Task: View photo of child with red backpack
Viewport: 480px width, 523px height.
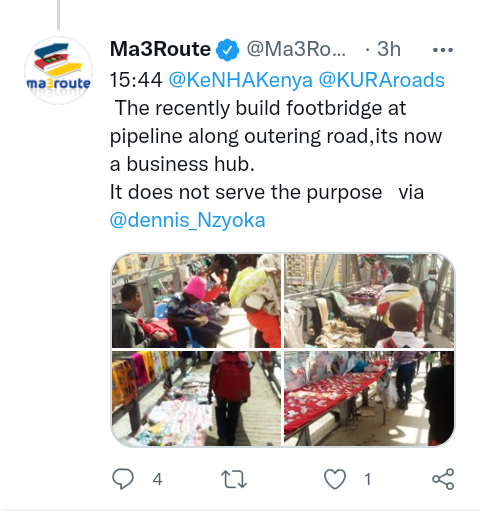Action: 196,399
